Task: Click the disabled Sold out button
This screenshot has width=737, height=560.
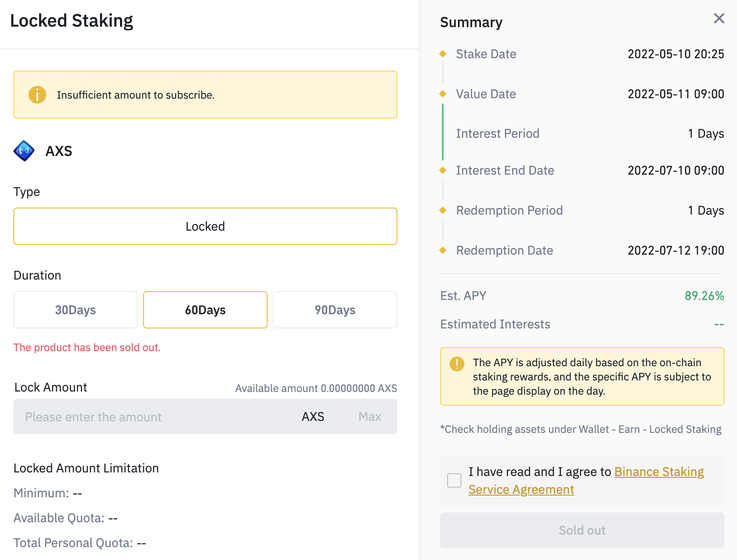Action: click(582, 530)
